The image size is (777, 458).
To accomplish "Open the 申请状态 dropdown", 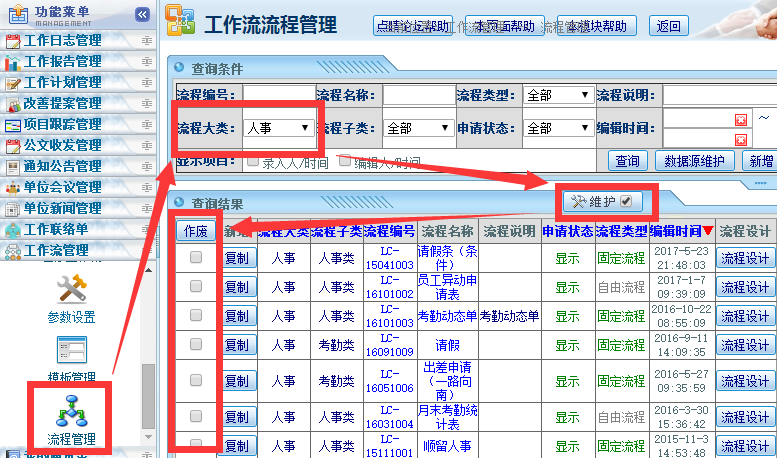I will 557,128.
